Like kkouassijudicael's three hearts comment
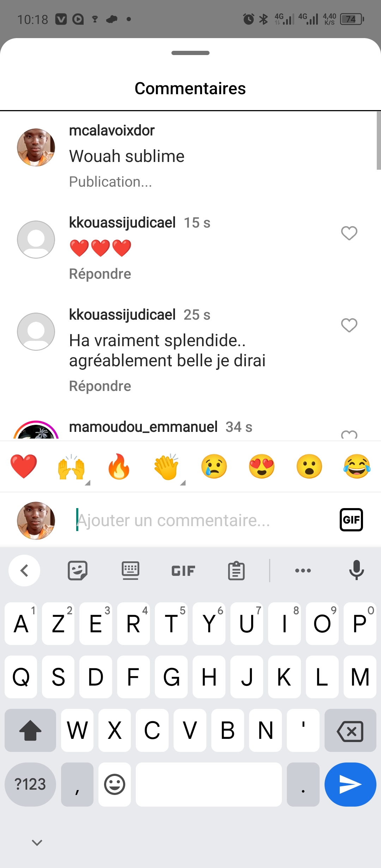 coord(349,233)
